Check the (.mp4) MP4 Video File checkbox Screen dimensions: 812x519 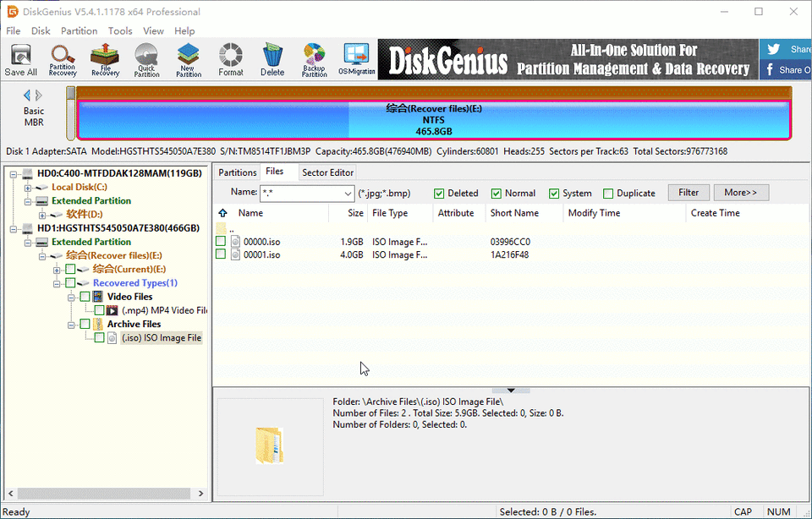[x=100, y=310]
